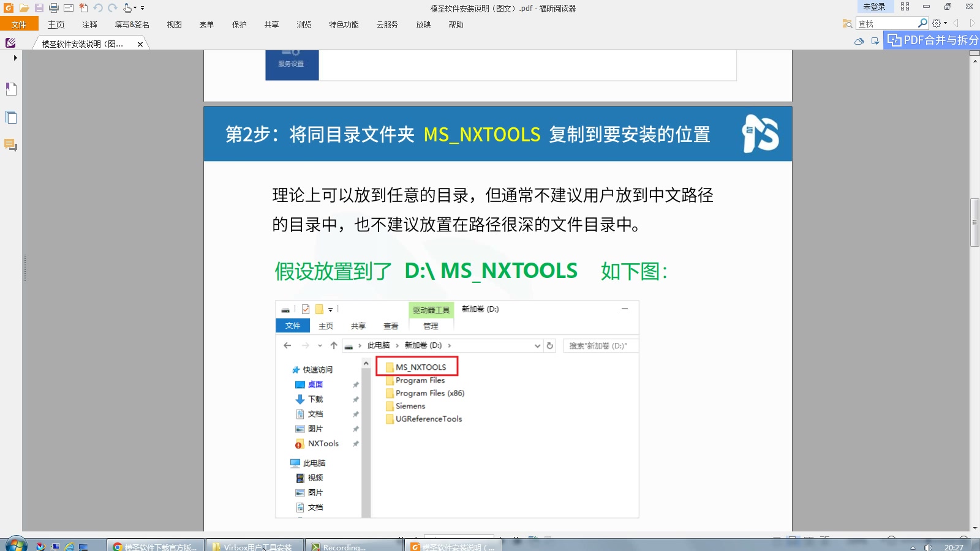Click the volume speaker icon in system tray

[928, 547]
